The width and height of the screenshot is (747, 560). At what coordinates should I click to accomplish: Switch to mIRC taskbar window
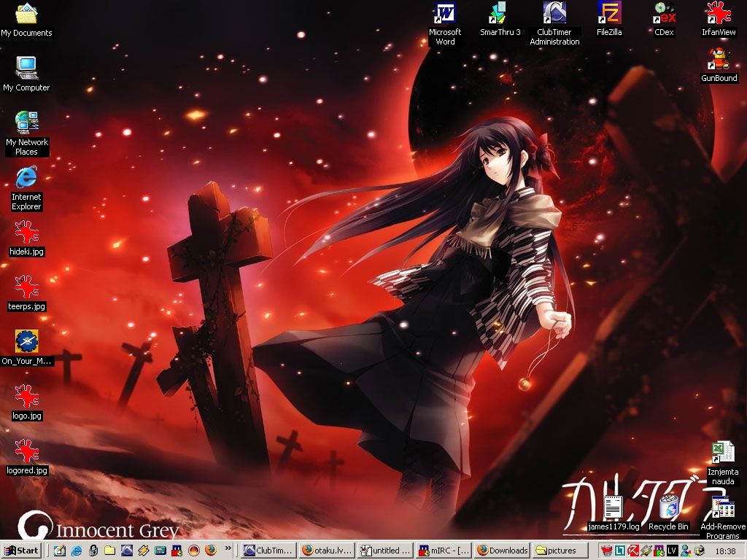(x=444, y=551)
